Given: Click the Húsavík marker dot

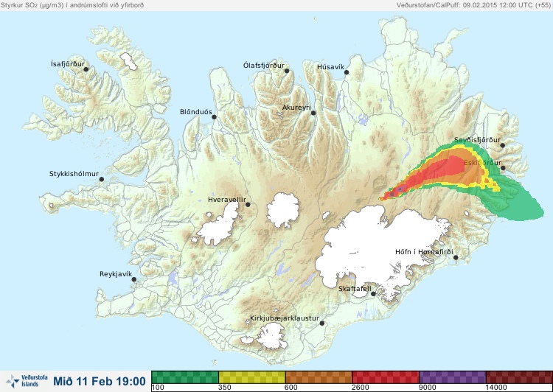Looking at the screenshot, I should point(347,72).
